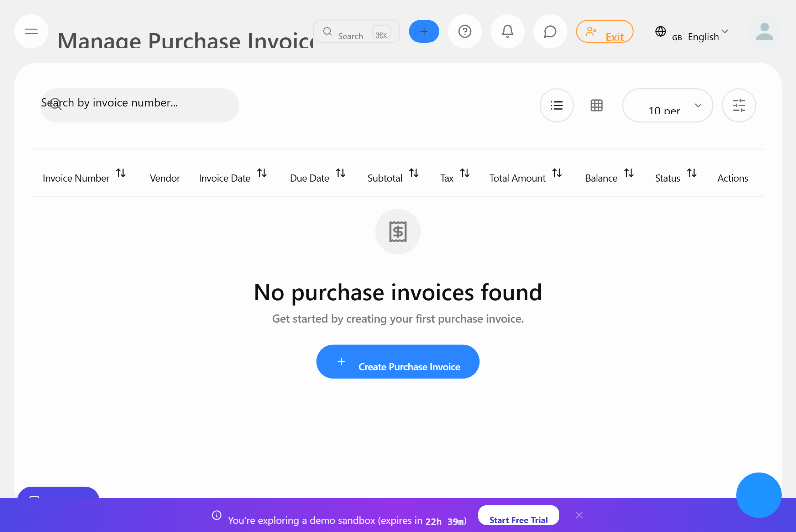Start the free trial from the banner
The height and width of the screenshot is (532, 796).
point(518,520)
